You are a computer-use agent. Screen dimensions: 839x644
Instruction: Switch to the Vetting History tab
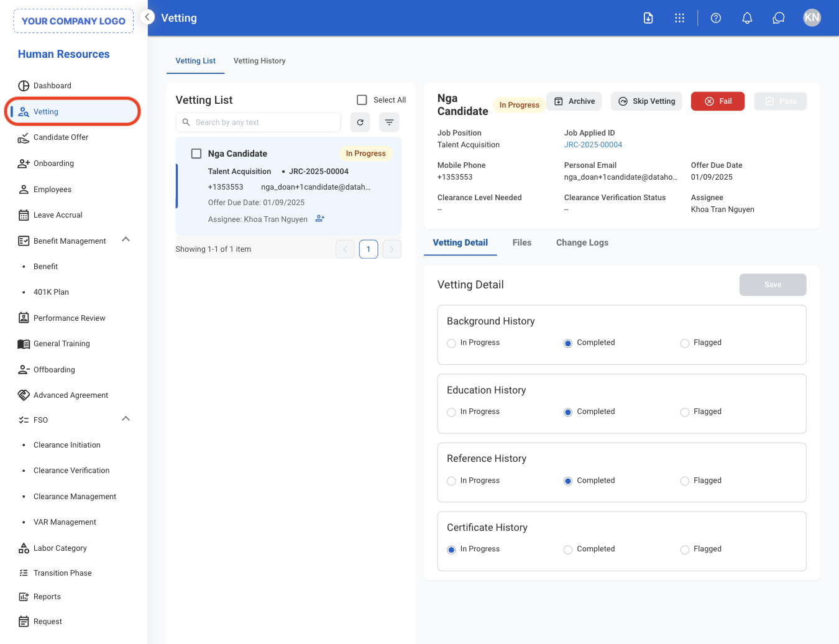pyautogui.click(x=260, y=61)
